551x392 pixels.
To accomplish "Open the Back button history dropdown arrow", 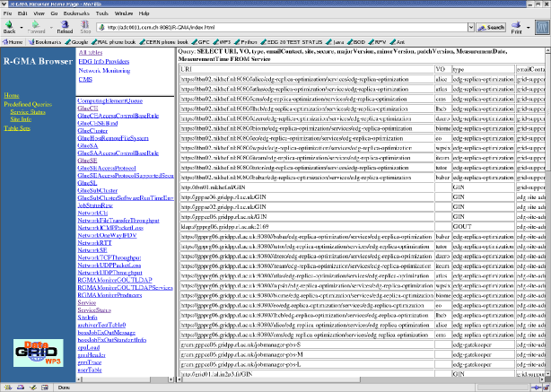I will point(22,28).
